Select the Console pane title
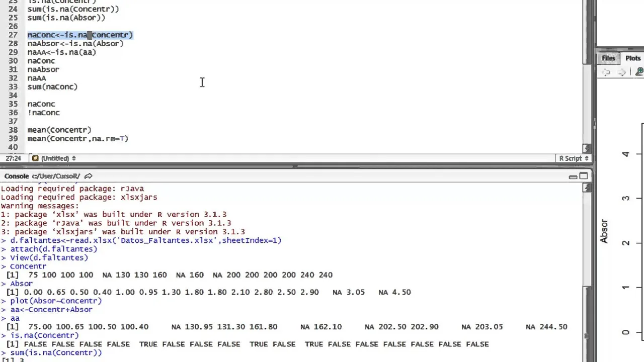 (x=17, y=176)
